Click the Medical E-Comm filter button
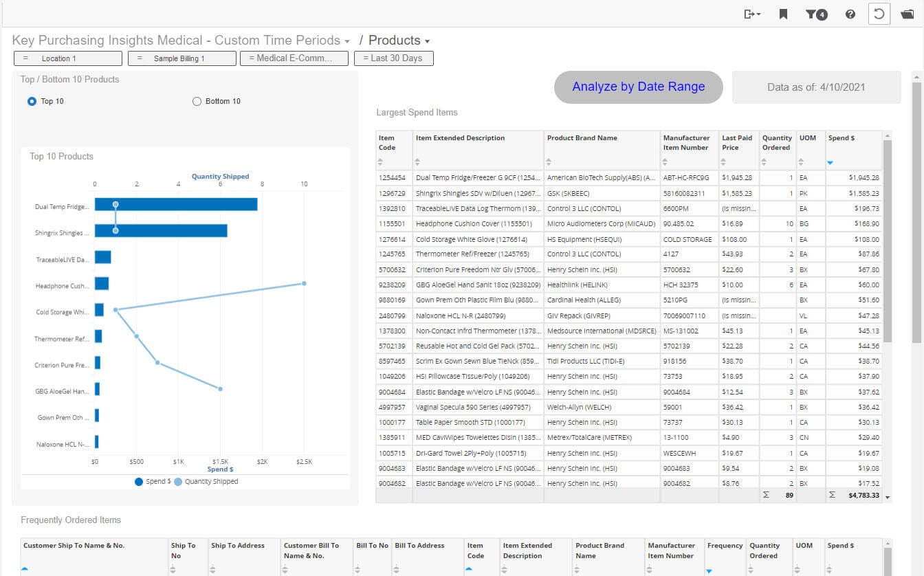This screenshot has width=924, height=576. (x=294, y=58)
